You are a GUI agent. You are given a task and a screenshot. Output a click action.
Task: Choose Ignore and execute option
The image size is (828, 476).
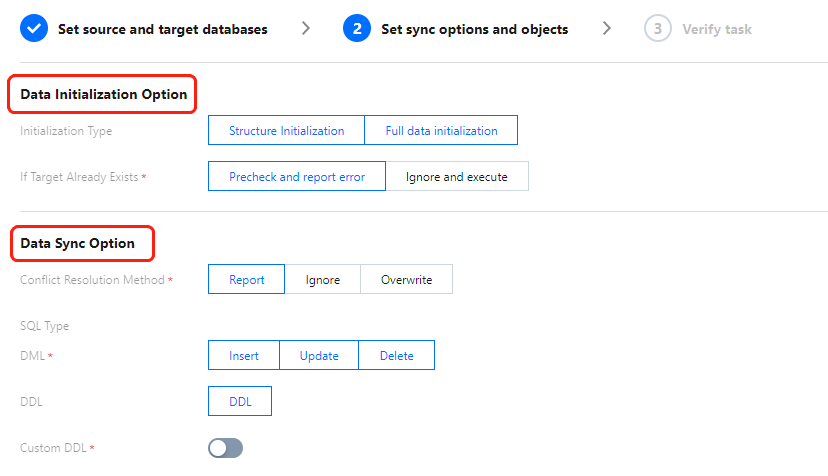pyautogui.click(x=456, y=177)
